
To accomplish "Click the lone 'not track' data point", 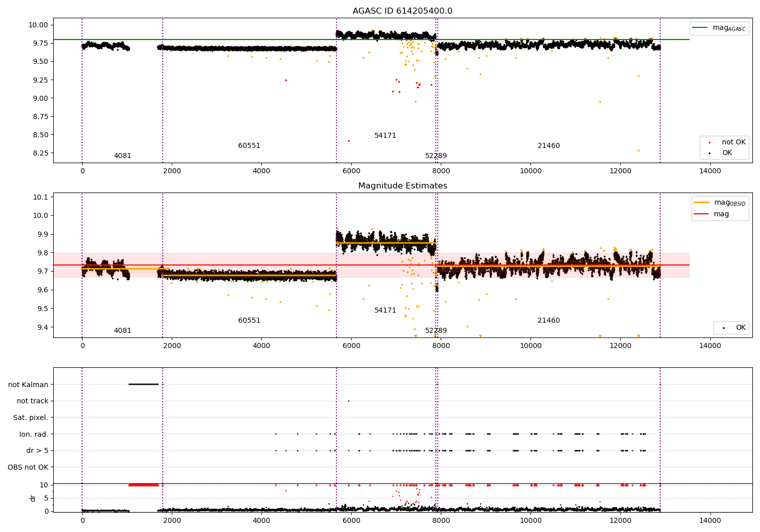I will point(349,401).
